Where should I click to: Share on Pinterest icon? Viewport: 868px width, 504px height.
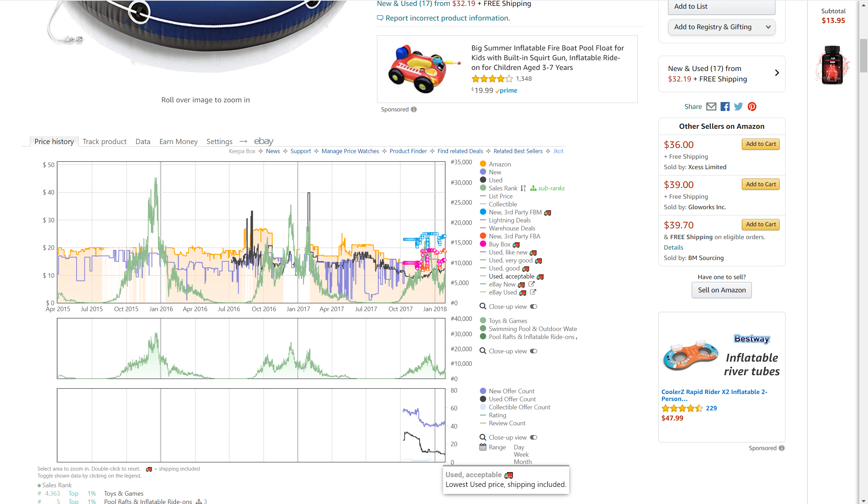point(752,107)
